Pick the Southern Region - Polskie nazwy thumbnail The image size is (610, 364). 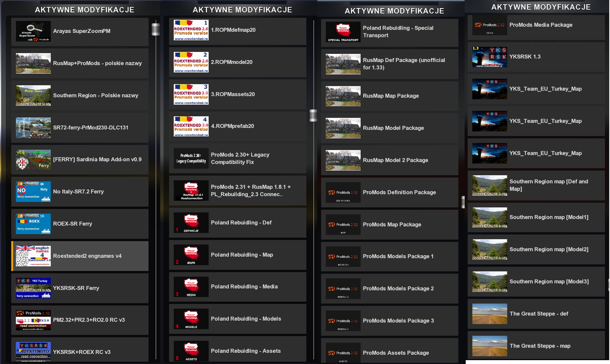[33, 95]
